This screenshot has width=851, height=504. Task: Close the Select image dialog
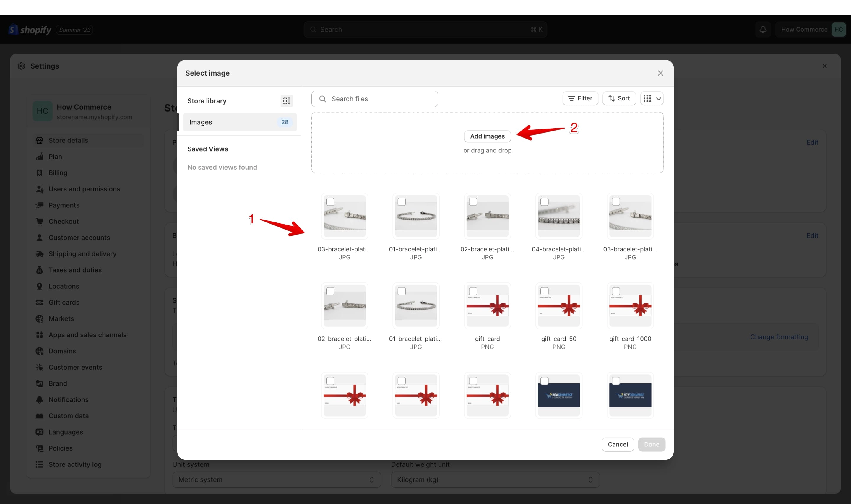(660, 73)
